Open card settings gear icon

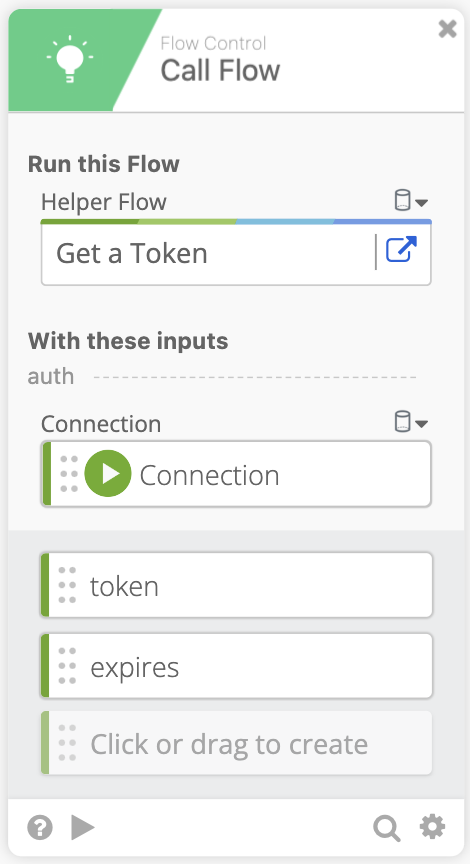click(433, 827)
